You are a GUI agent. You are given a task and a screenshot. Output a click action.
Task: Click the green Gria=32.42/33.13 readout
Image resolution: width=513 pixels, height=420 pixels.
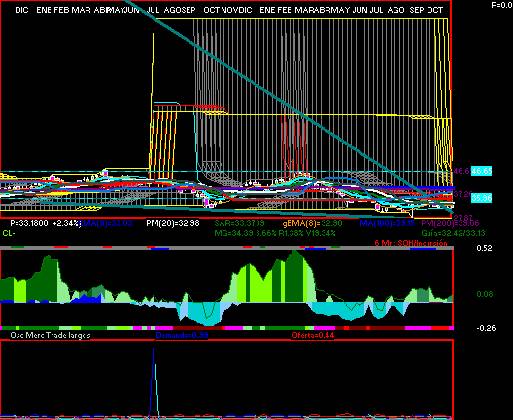point(453,233)
